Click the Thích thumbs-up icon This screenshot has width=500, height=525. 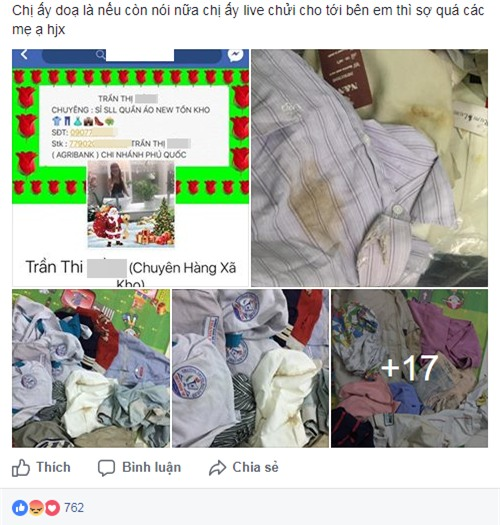(x=21, y=467)
